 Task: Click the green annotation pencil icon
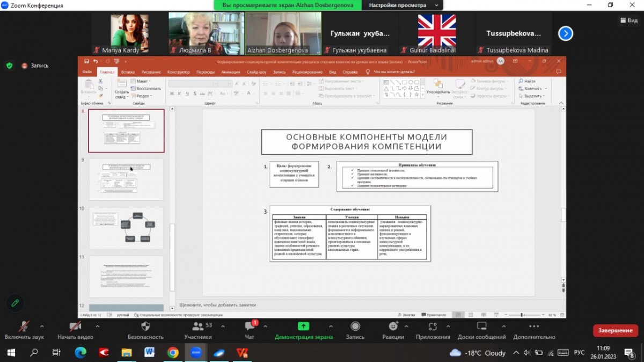pos(15,303)
